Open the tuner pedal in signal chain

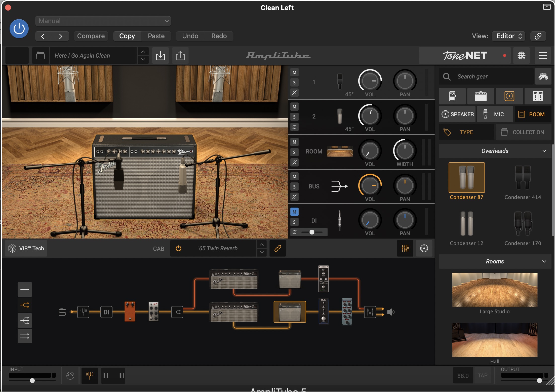coord(83,312)
